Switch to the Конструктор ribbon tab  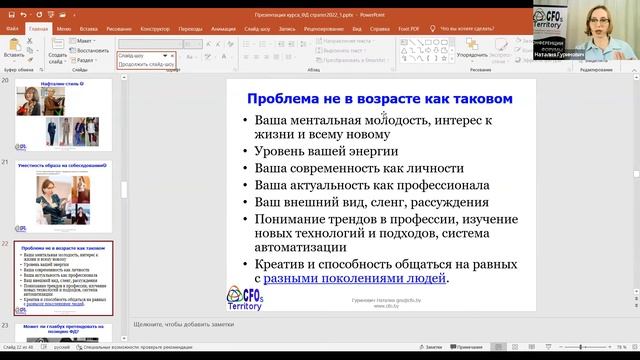[x=155, y=29]
